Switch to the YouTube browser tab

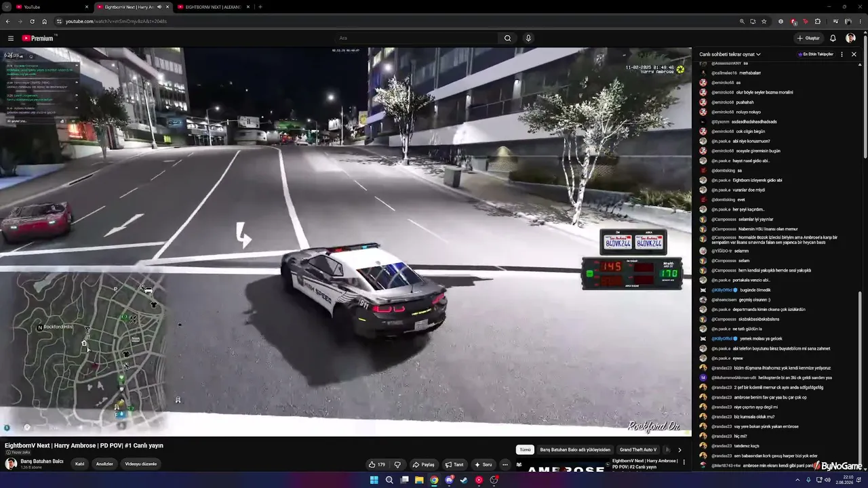51,7
